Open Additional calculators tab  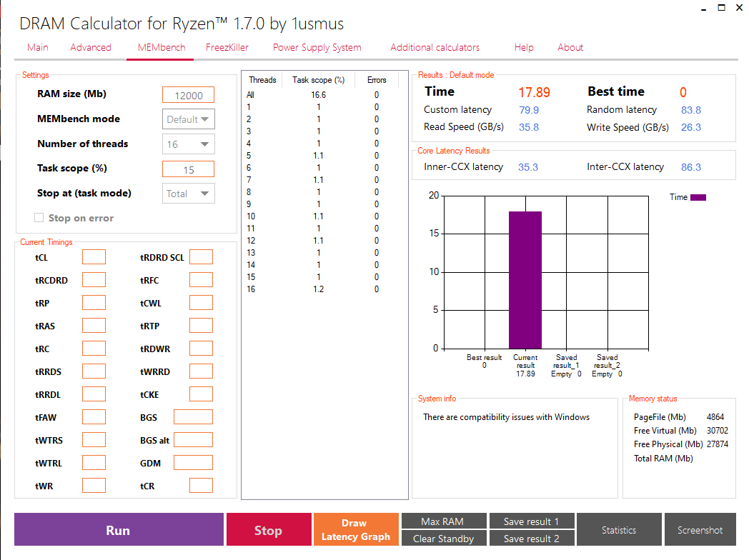435,47
